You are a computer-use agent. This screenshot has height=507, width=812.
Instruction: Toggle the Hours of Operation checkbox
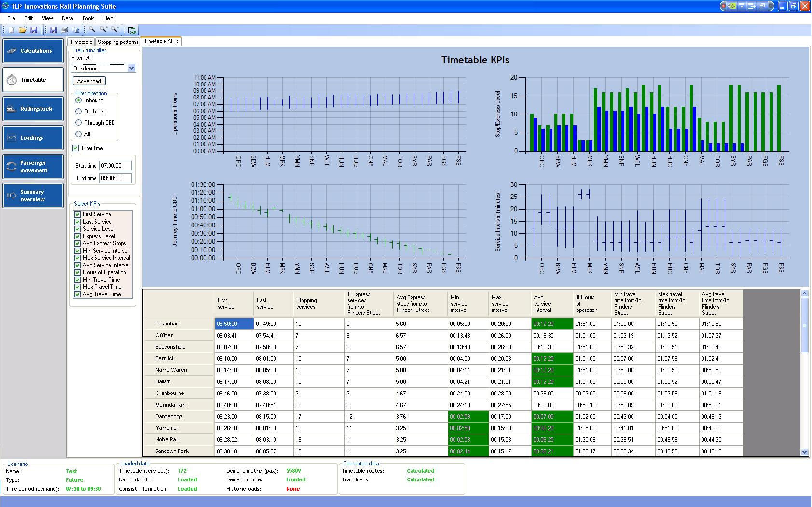point(77,272)
